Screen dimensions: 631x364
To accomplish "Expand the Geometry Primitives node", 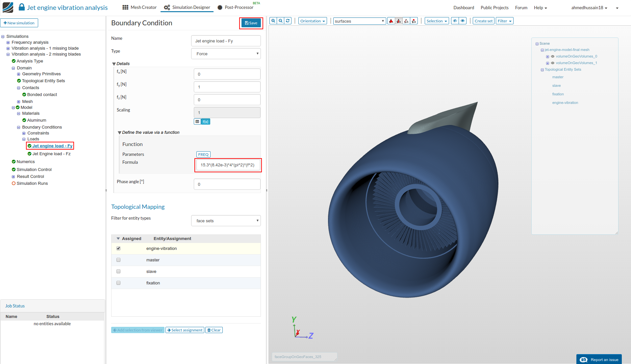I will (19, 74).
